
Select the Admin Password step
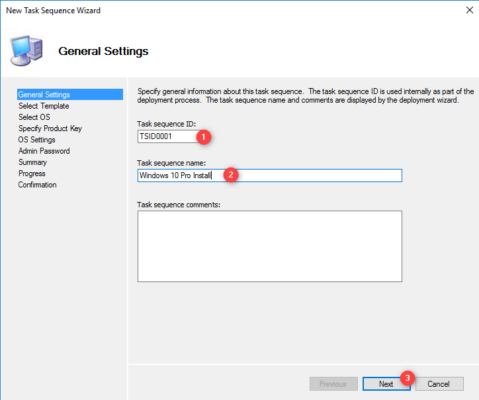[x=44, y=151]
